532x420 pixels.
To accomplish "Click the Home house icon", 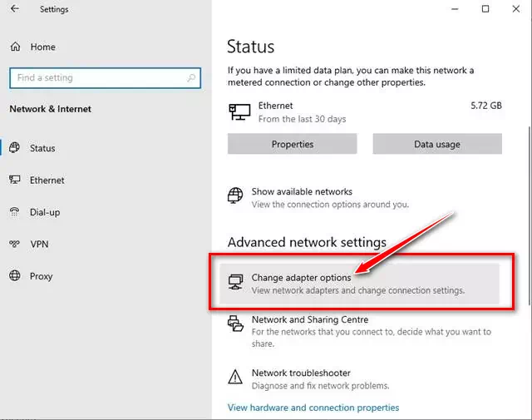I will [15, 47].
